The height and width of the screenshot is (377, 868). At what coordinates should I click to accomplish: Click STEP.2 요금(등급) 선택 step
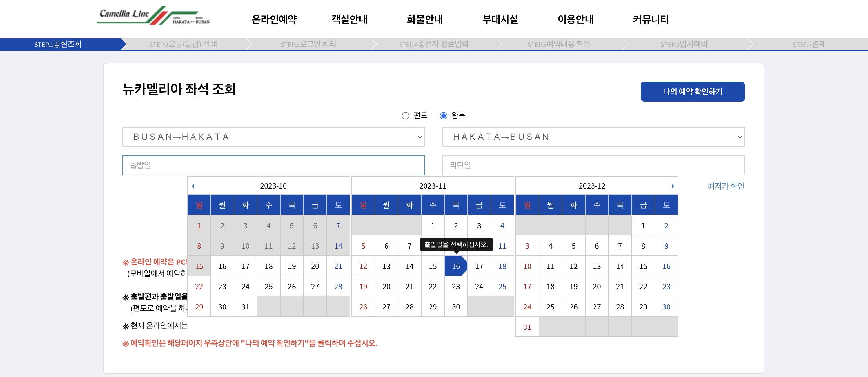tap(183, 44)
